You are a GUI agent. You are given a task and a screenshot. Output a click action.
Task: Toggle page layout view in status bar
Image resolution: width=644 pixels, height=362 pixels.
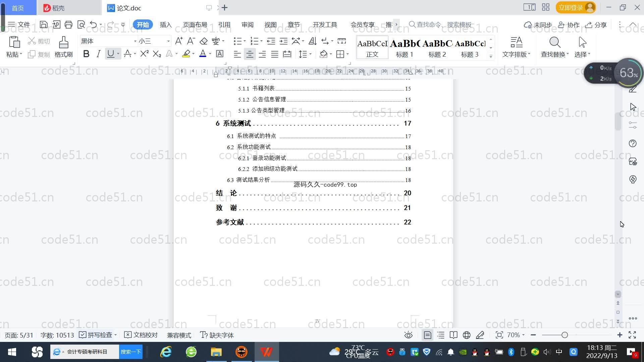(427, 335)
